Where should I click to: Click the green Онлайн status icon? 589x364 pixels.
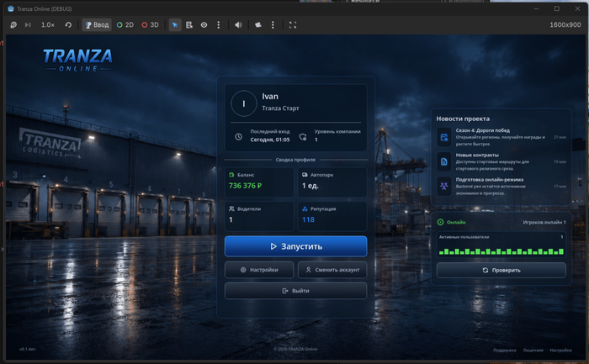coord(441,222)
